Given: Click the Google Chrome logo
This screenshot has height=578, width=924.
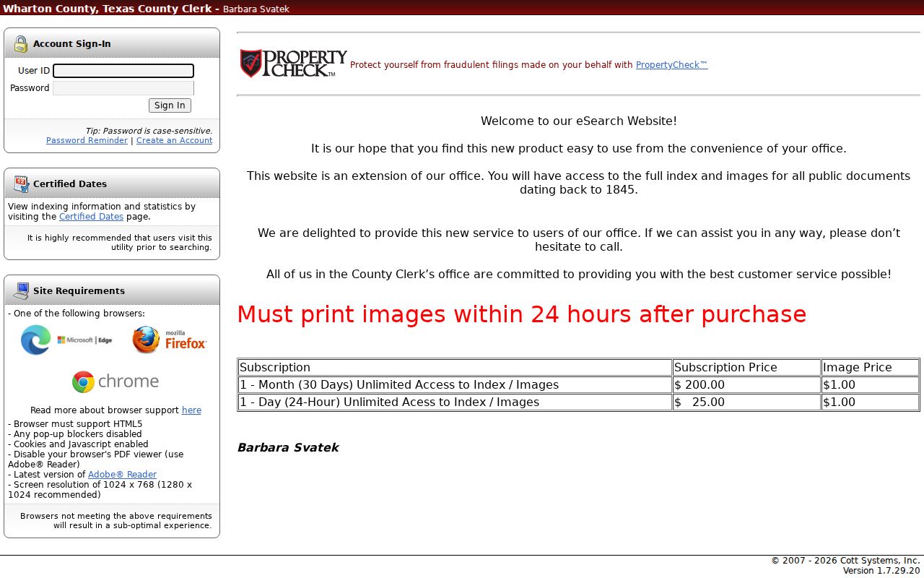Looking at the screenshot, I should tap(115, 381).
